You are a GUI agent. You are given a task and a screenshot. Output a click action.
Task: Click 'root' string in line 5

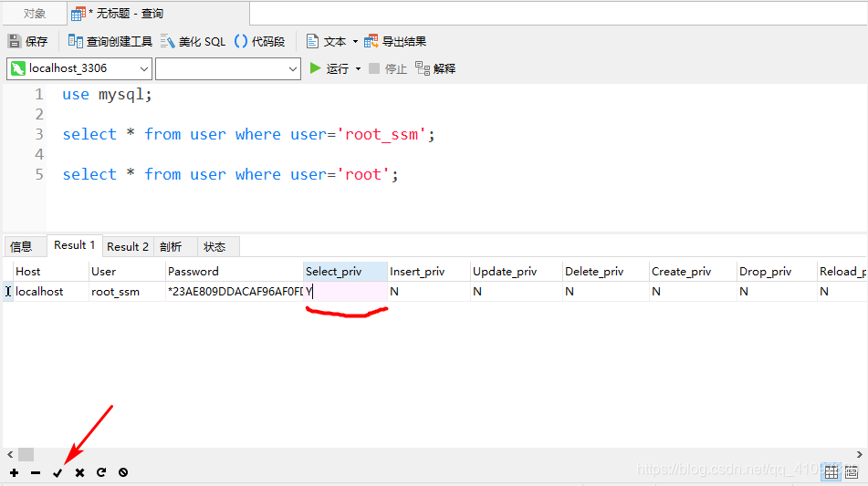coord(363,175)
